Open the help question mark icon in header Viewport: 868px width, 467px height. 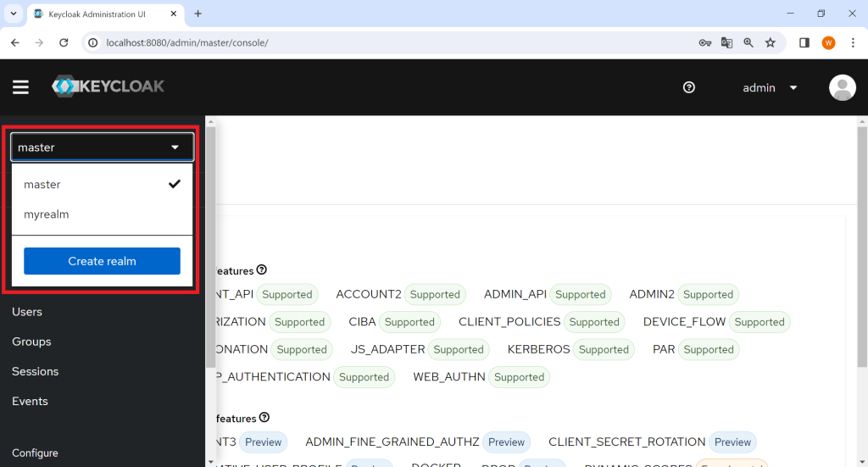click(x=688, y=87)
